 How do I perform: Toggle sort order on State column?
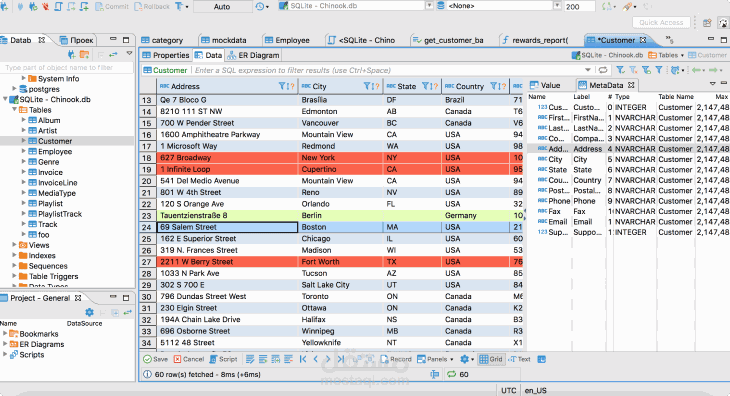(x=433, y=86)
